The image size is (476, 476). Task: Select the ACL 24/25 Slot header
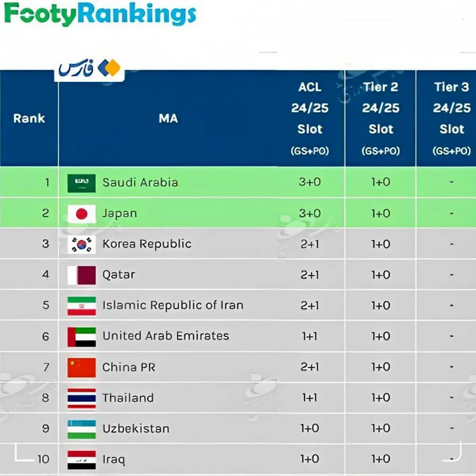coord(310,118)
